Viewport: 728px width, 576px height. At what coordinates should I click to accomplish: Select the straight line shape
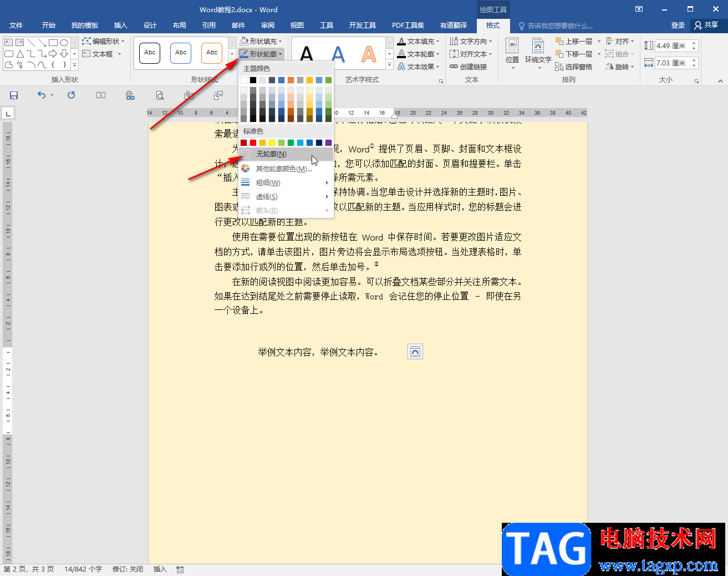[x=31, y=42]
